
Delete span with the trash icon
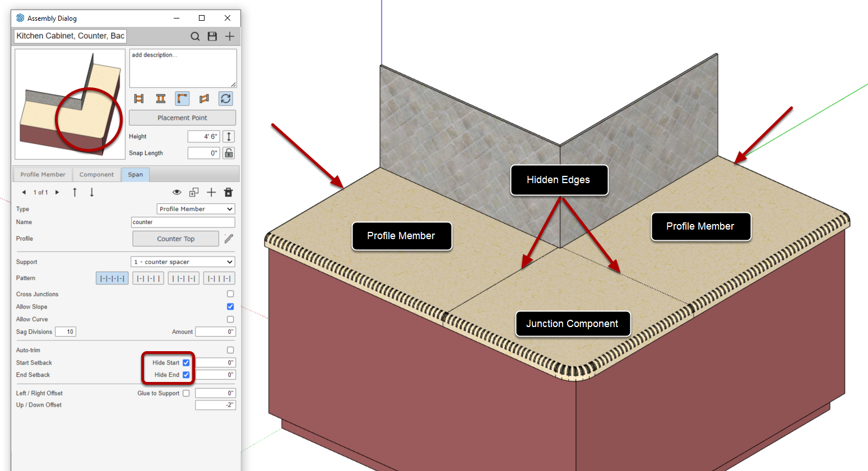click(228, 192)
